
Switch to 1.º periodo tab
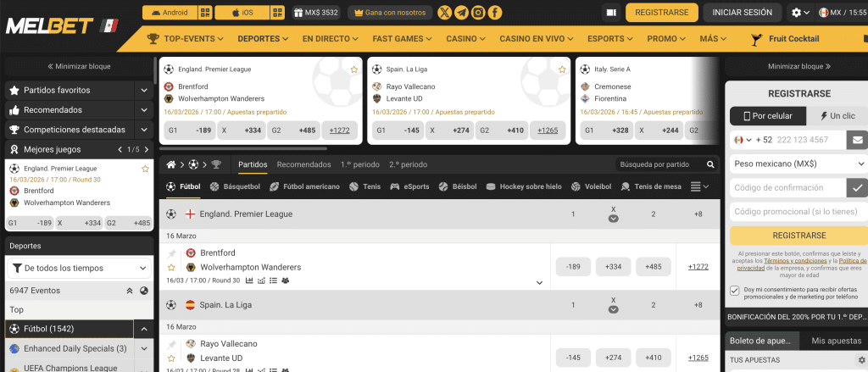click(360, 164)
